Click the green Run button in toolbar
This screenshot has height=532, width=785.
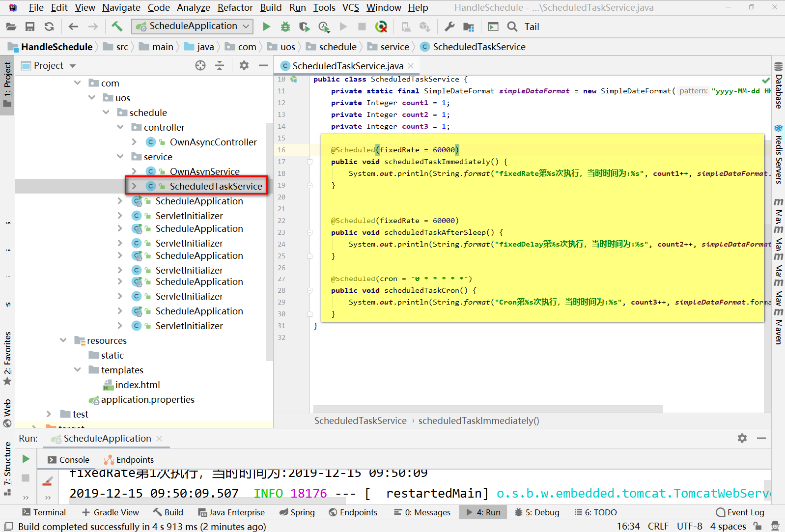pyautogui.click(x=266, y=27)
